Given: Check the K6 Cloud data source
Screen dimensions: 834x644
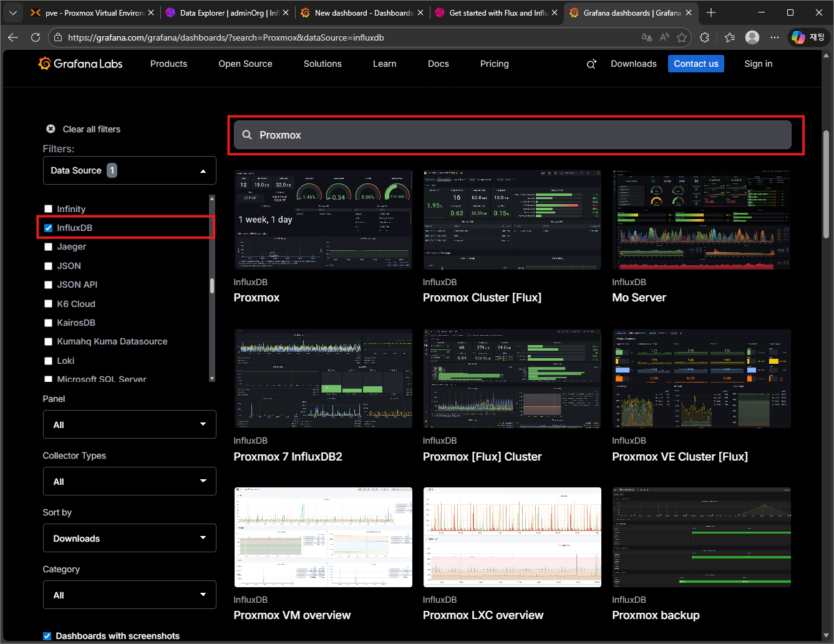Looking at the screenshot, I should [x=48, y=304].
